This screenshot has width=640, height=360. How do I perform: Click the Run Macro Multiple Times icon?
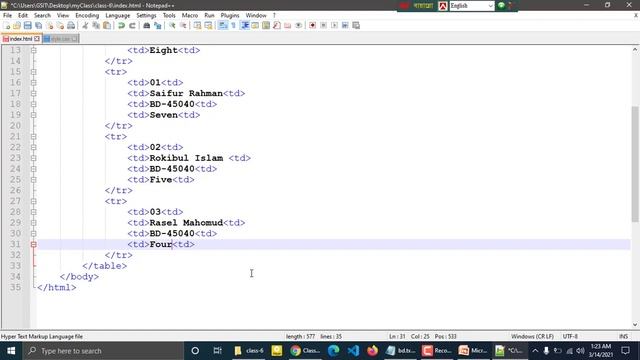345,25
